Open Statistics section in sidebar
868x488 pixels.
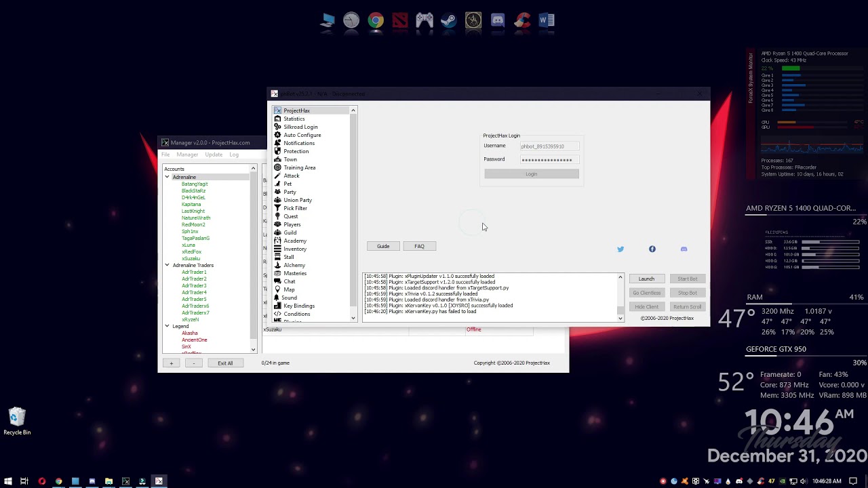click(294, 119)
